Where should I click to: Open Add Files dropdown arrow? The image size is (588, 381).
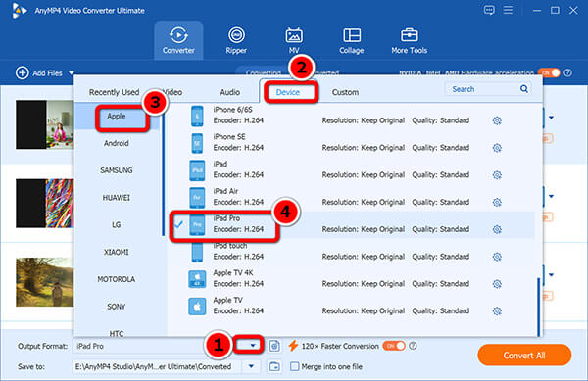pyautogui.click(x=72, y=73)
